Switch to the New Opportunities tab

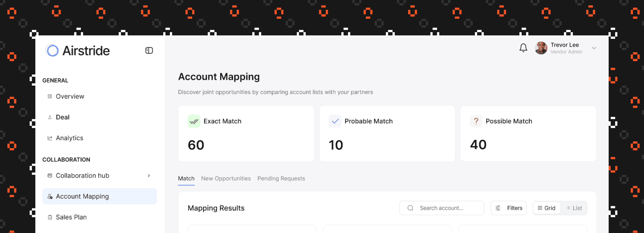[x=226, y=178]
